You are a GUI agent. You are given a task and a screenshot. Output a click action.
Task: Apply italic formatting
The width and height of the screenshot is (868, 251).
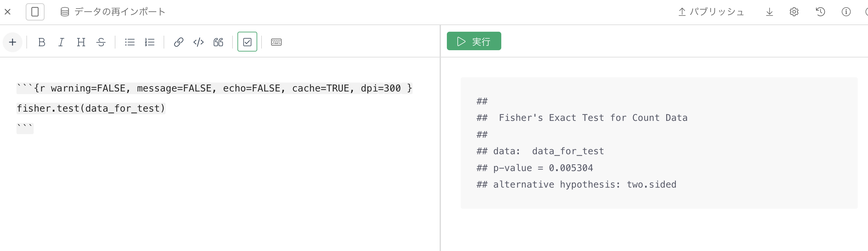[x=61, y=42]
